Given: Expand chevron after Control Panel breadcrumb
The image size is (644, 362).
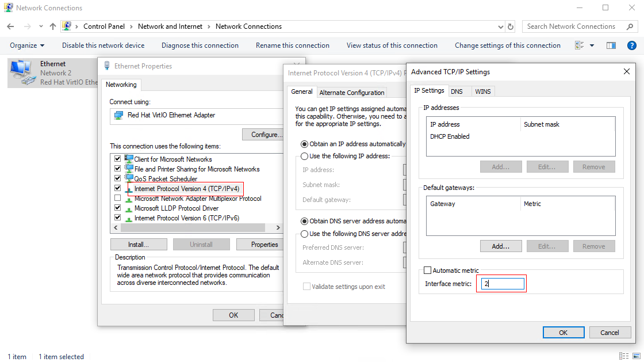Looking at the screenshot, I should click(132, 26).
